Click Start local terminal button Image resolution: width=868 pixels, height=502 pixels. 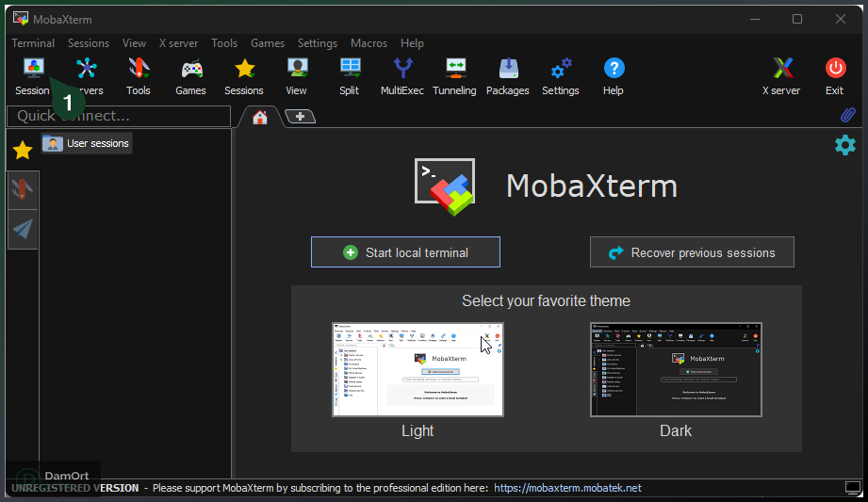(405, 252)
